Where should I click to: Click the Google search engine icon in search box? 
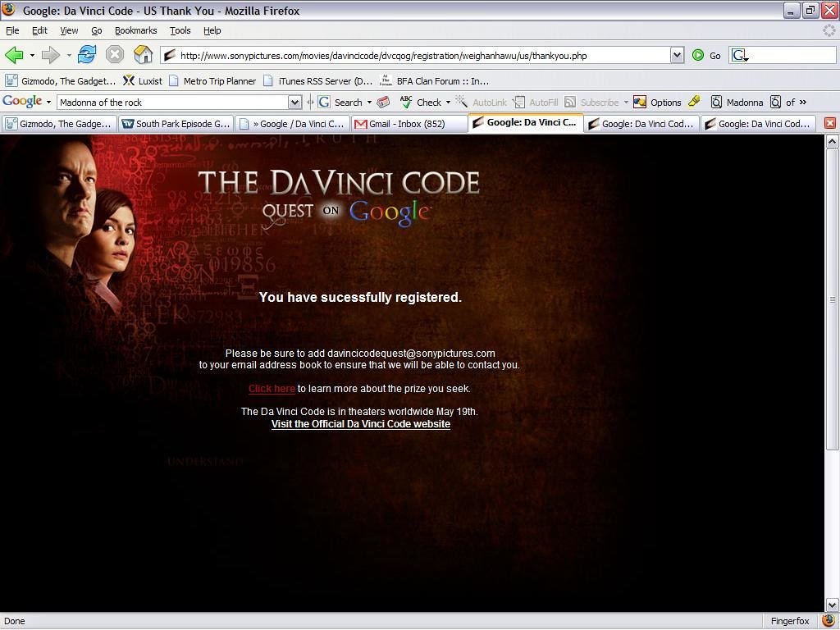740,55
